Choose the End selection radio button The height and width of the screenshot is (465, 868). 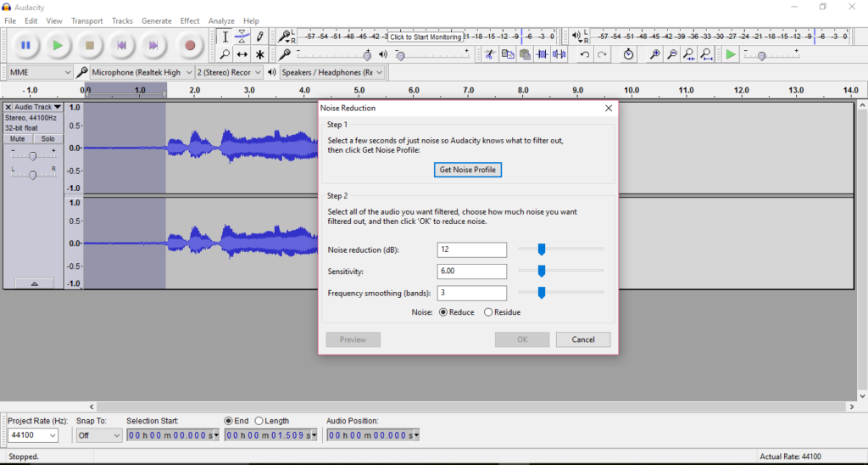pyautogui.click(x=228, y=421)
